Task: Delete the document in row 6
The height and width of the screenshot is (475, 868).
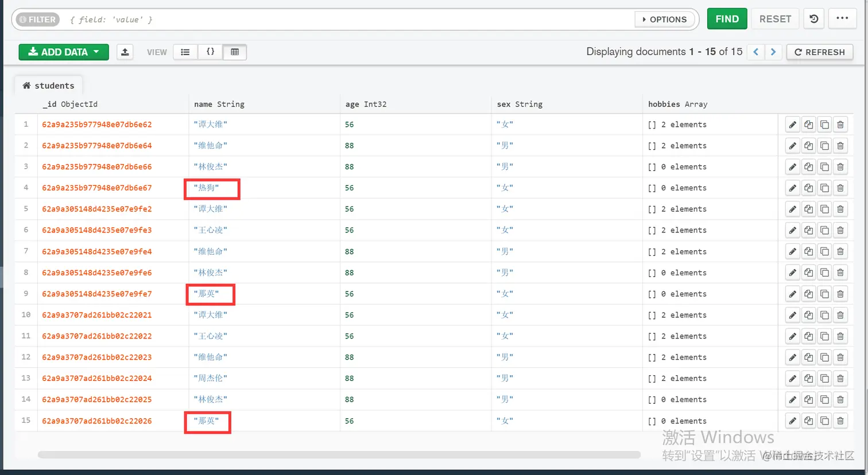Action: pos(840,231)
